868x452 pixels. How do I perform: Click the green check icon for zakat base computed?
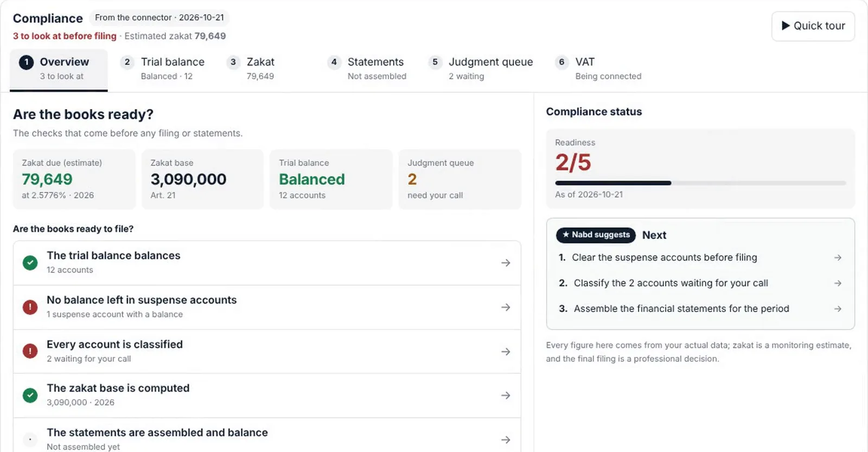pos(30,395)
